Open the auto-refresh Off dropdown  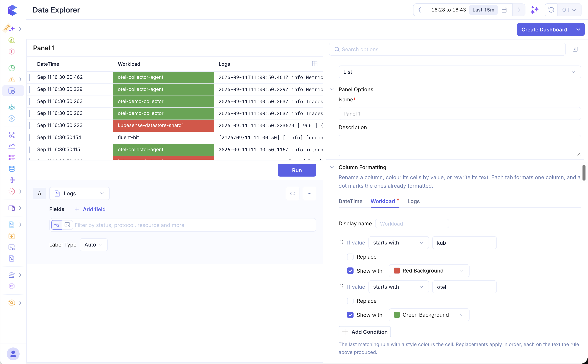pyautogui.click(x=569, y=10)
